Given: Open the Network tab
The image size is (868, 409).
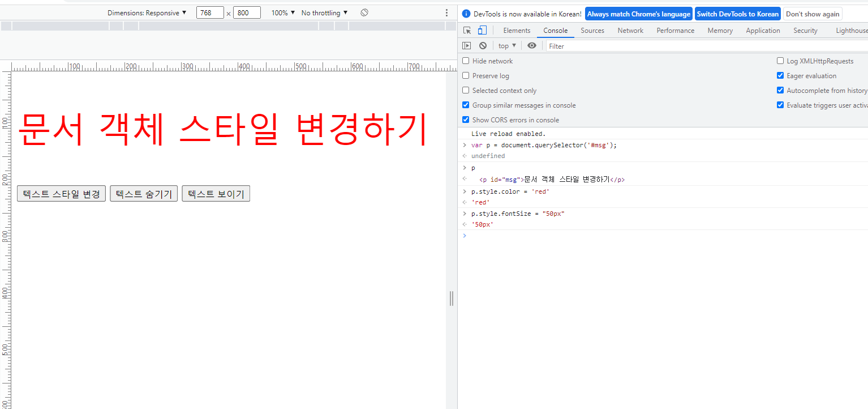Looking at the screenshot, I should (630, 31).
